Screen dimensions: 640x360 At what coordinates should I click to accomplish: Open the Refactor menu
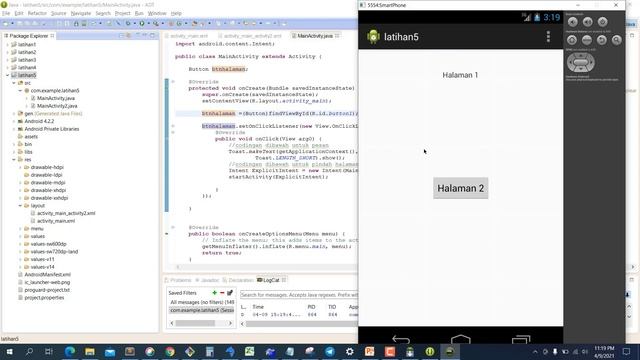coord(37,13)
